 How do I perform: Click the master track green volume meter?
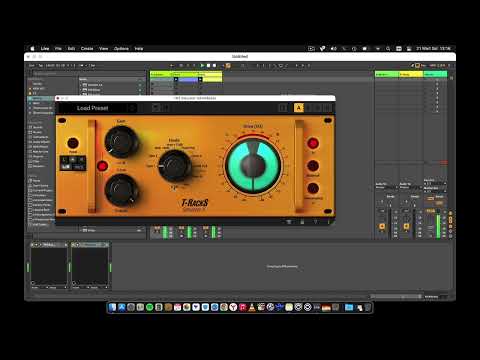pyautogui.click(x=439, y=226)
